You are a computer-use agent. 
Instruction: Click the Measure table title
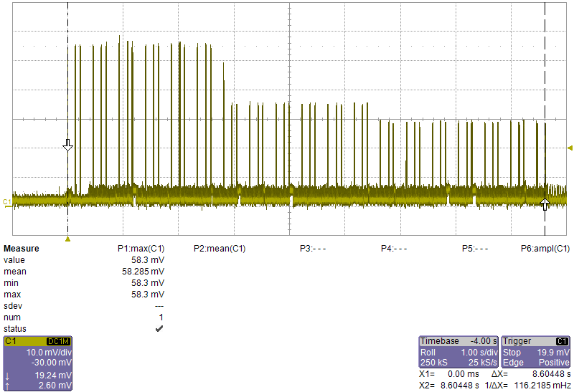pos(22,249)
